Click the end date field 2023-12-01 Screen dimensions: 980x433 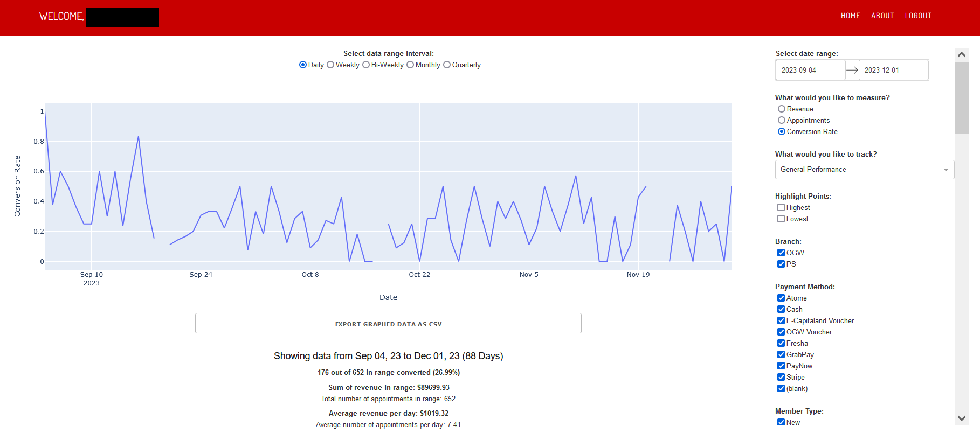(893, 70)
